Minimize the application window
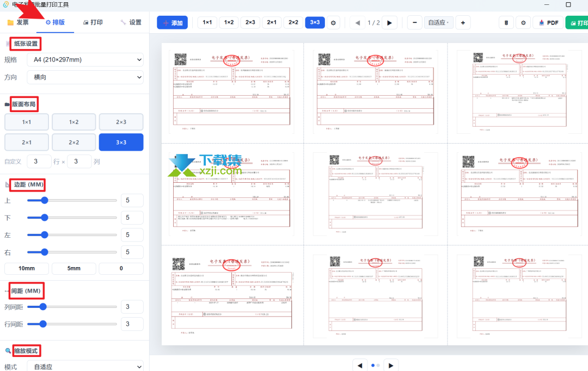Viewport: 588px width, 371px height. pos(547,4)
